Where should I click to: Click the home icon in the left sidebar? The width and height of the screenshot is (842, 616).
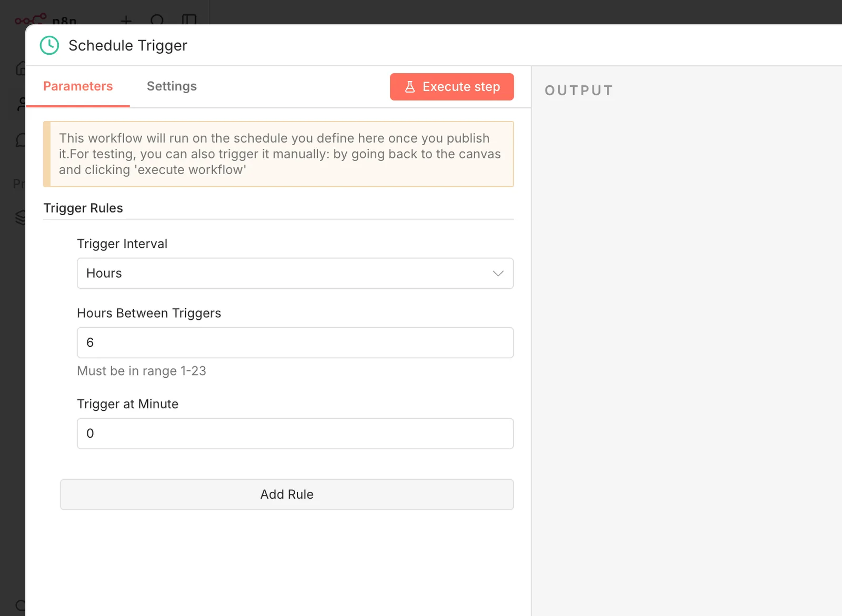(x=21, y=68)
